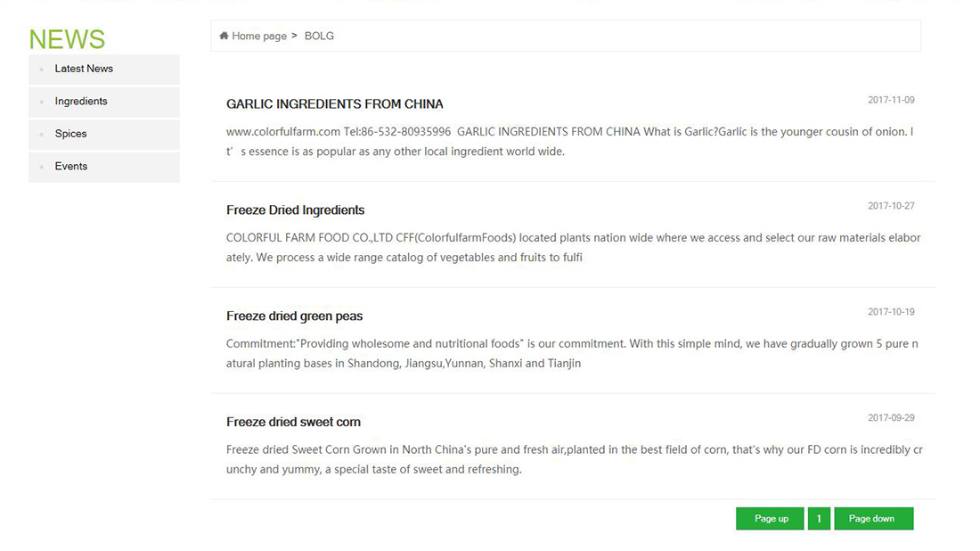Viewport: 980px width, 551px height.
Task: Select the Spices sidebar category
Action: tap(103, 135)
